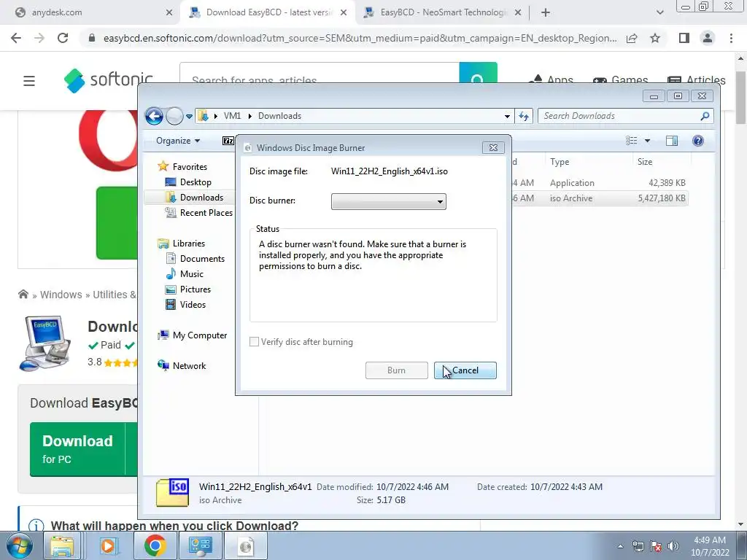Click the URL address bar
The height and width of the screenshot is (560, 747).
pyautogui.click(x=360, y=38)
